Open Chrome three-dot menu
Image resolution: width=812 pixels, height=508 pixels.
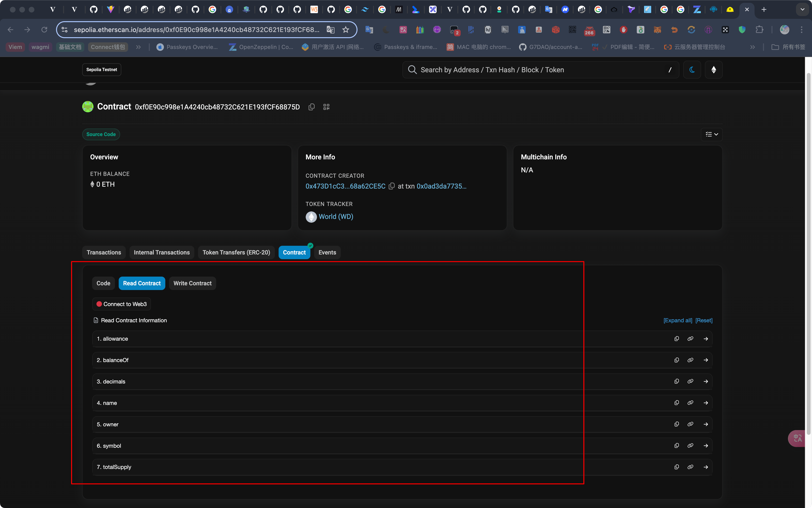(802, 30)
